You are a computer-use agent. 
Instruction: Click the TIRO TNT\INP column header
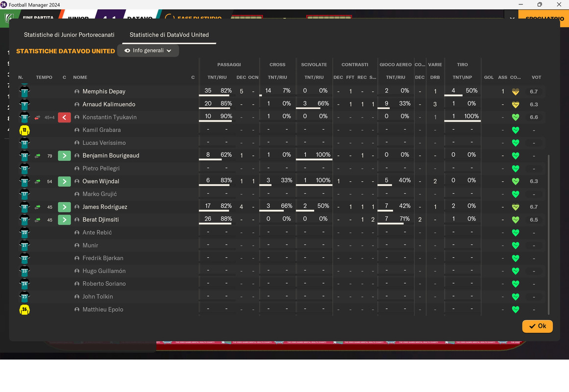[462, 77]
